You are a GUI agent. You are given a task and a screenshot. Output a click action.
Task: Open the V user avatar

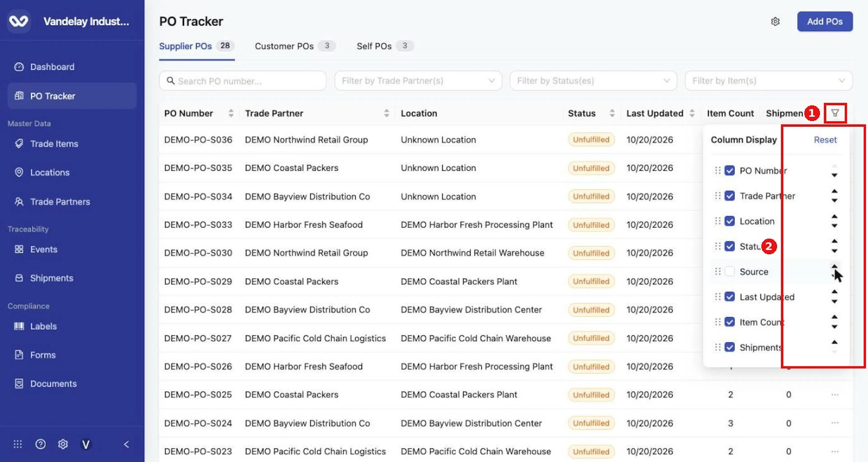[x=86, y=444]
